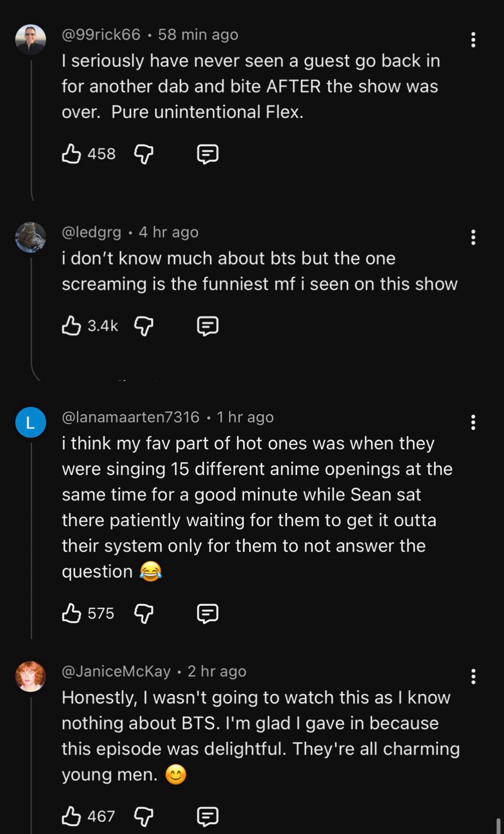Dislike the comment by @99rick66
Viewport: 504px width, 834px height.
coord(143,154)
